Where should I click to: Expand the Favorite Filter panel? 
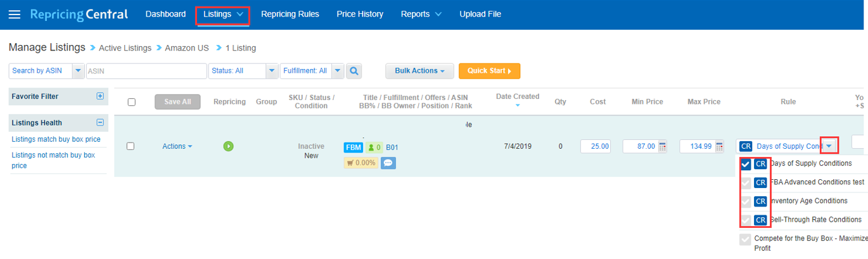tap(99, 96)
